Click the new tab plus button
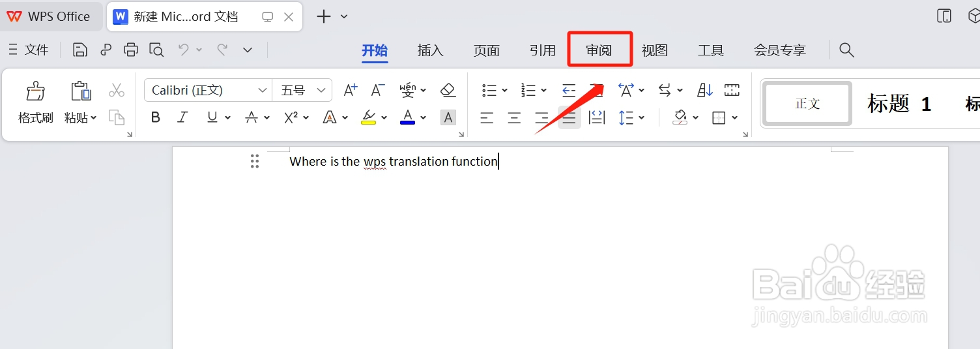Viewport: 980px width, 349px height. pyautogui.click(x=324, y=17)
